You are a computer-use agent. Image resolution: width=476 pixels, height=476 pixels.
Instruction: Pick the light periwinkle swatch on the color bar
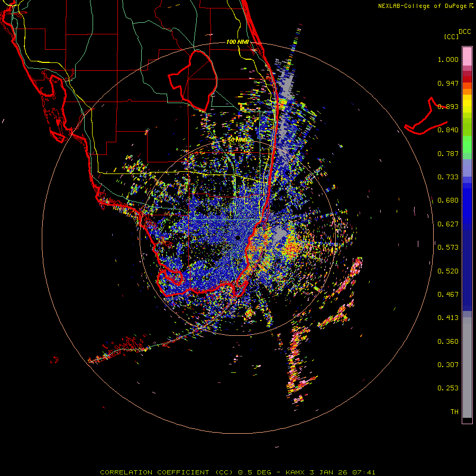pyautogui.click(x=467, y=168)
